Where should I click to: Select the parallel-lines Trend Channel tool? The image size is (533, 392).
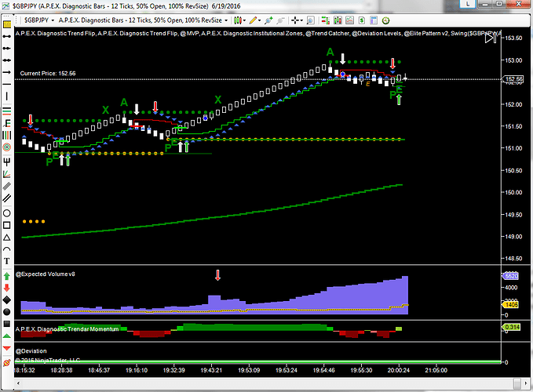point(6,198)
